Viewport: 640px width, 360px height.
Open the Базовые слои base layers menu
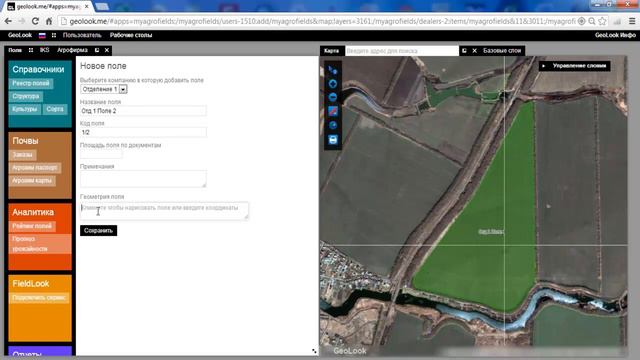pos(502,51)
